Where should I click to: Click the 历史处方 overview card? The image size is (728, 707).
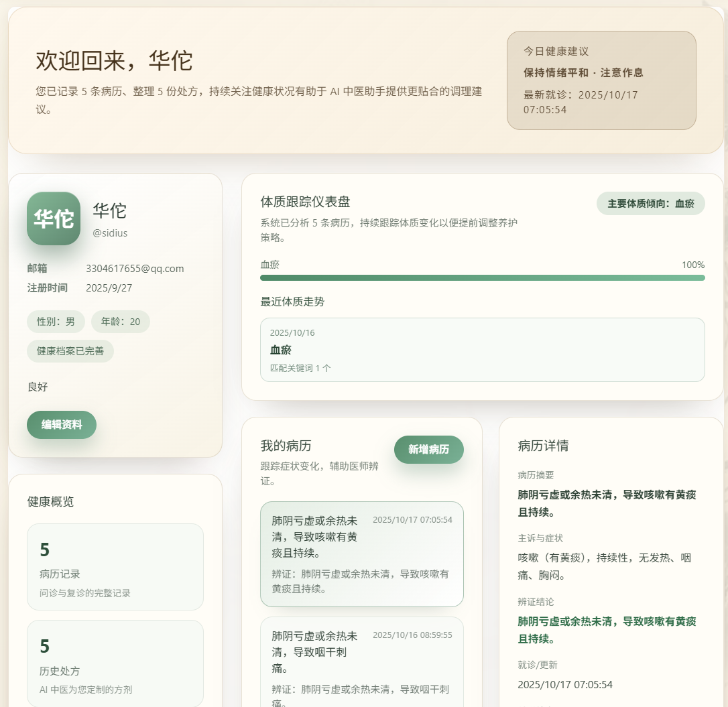point(115,663)
